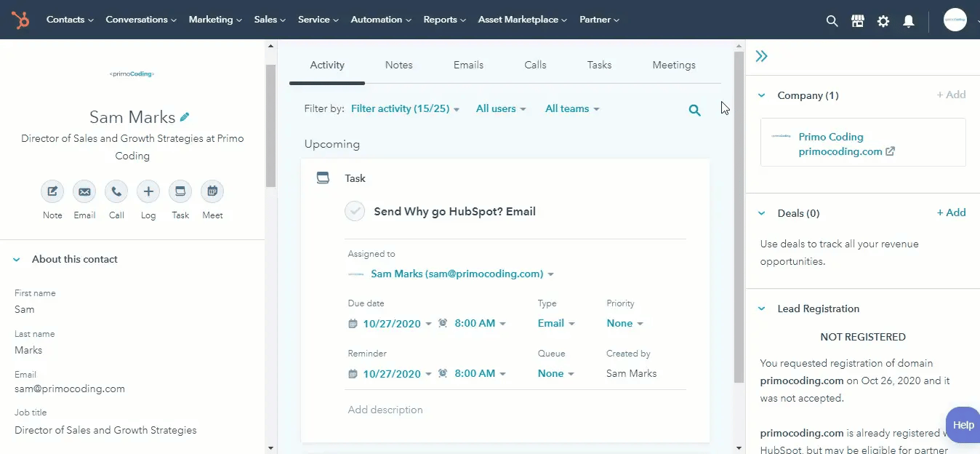Click the pencil icon beside Sam Marks

click(185, 116)
